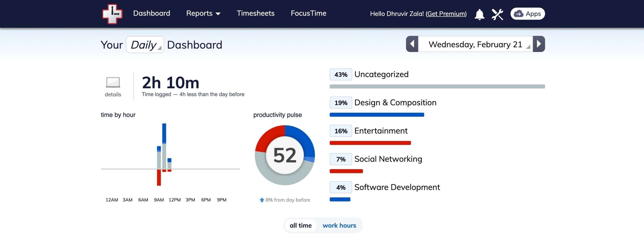This screenshot has height=248, width=644.
Task: Switch to work hours toggle
Action: (339, 225)
